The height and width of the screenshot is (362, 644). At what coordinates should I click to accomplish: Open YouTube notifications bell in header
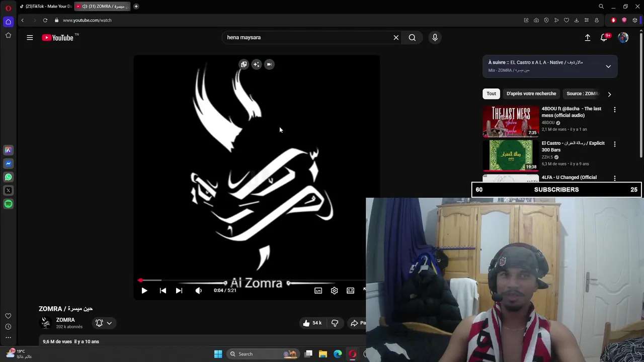pos(604,38)
